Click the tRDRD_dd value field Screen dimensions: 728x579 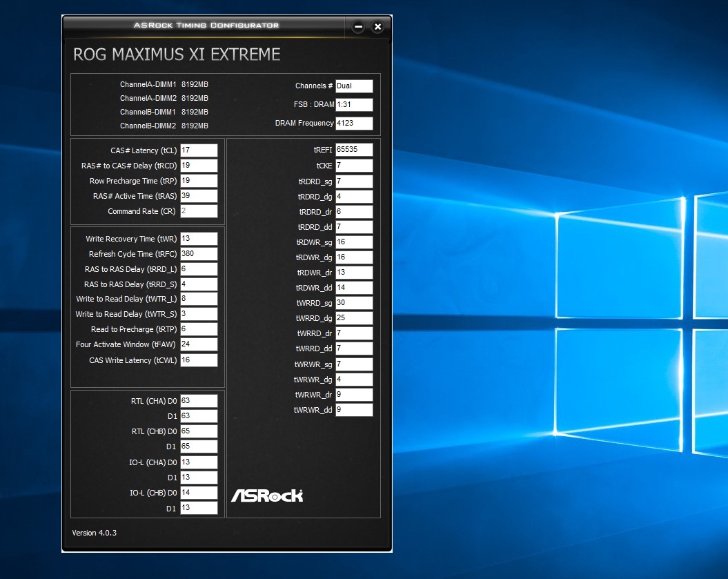coord(354,226)
